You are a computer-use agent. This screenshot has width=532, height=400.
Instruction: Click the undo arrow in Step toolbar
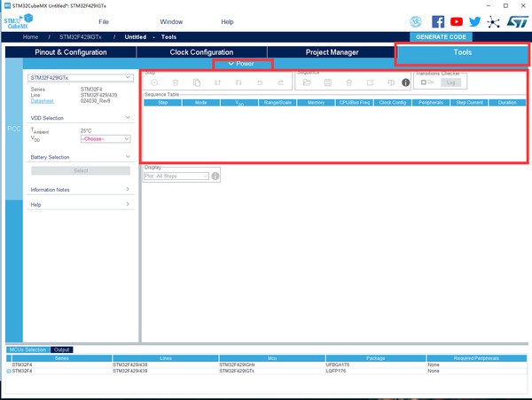pyautogui.click(x=260, y=82)
